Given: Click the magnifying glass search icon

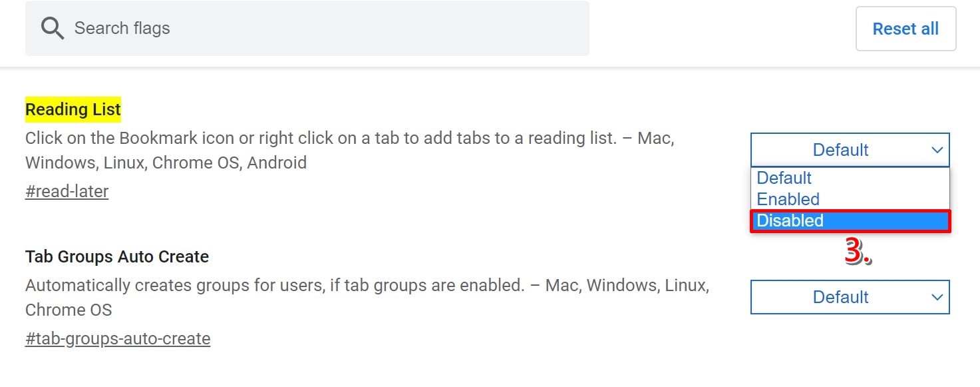Looking at the screenshot, I should click(x=52, y=28).
